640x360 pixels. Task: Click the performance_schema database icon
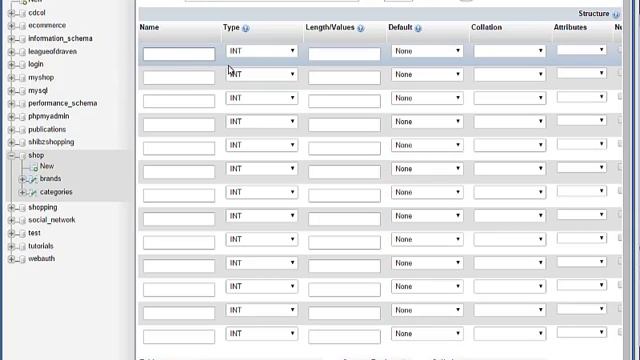[23, 104]
